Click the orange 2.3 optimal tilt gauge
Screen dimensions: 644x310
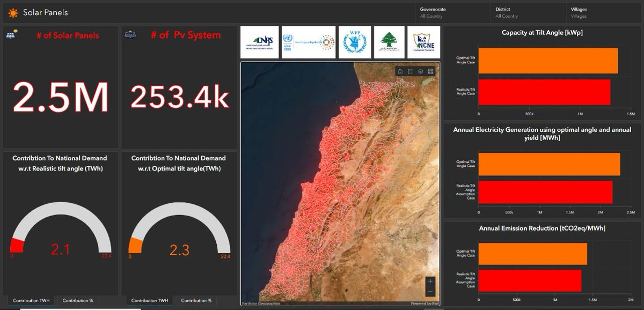click(x=179, y=228)
